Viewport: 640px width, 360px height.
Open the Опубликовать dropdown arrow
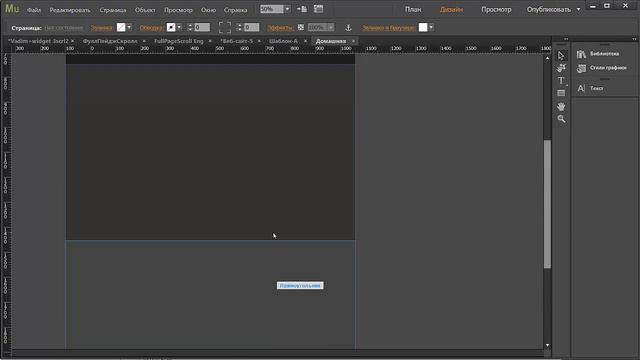point(578,9)
